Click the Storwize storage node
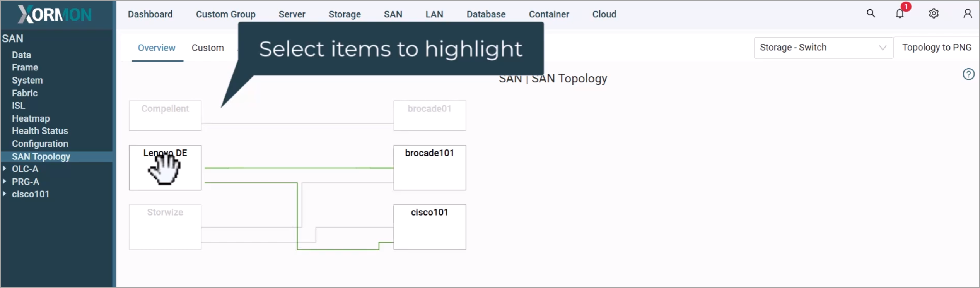The height and width of the screenshot is (288, 980). [165, 227]
